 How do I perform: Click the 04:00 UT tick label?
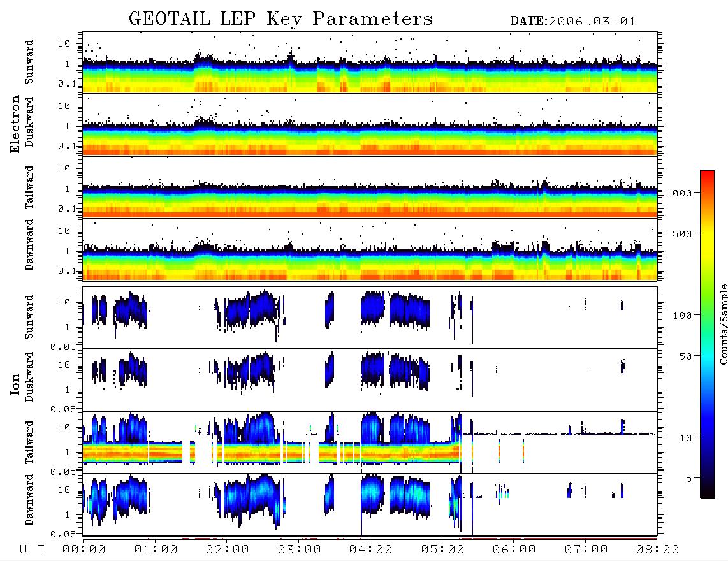coord(371,550)
